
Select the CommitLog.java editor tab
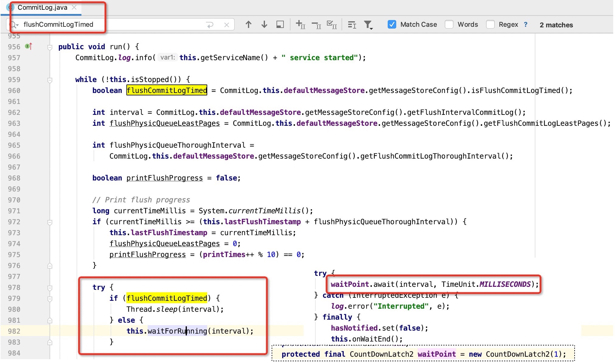point(42,8)
